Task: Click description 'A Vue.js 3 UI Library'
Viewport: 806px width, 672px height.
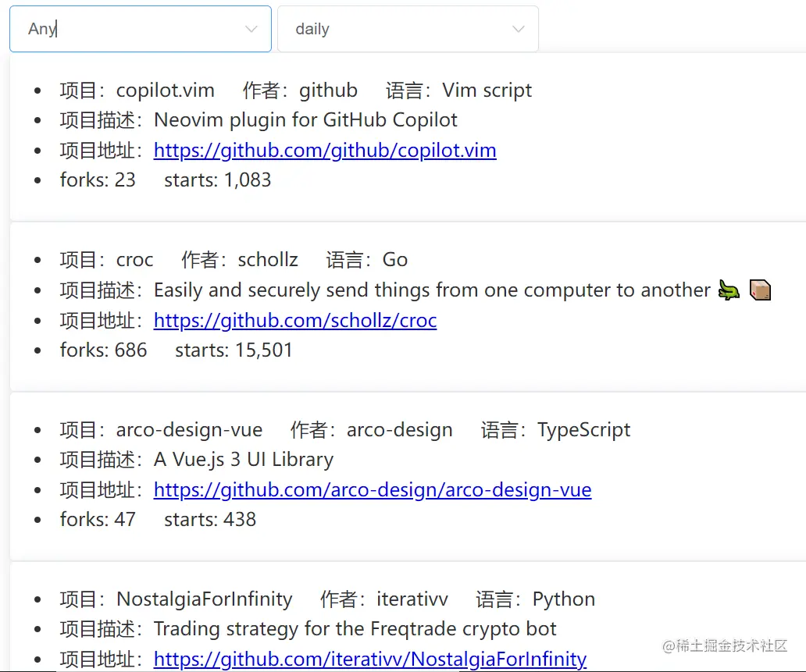Action: coord(244,459)
